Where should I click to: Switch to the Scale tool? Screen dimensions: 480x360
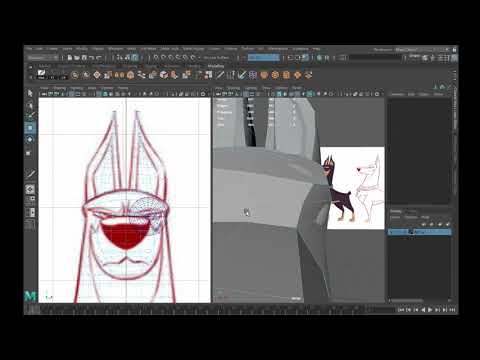pyautogui.click(x=29, y=153)
